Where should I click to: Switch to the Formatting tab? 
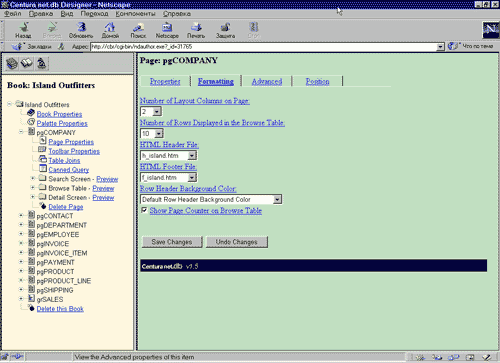216,81
